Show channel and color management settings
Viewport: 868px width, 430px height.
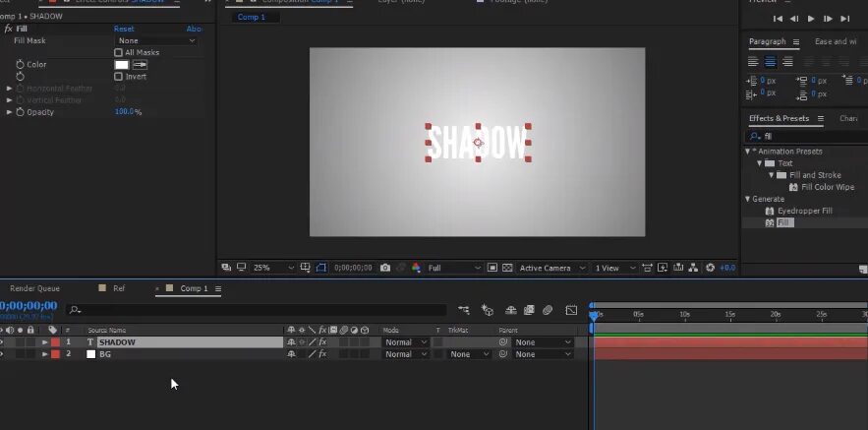tap(416, 268)
